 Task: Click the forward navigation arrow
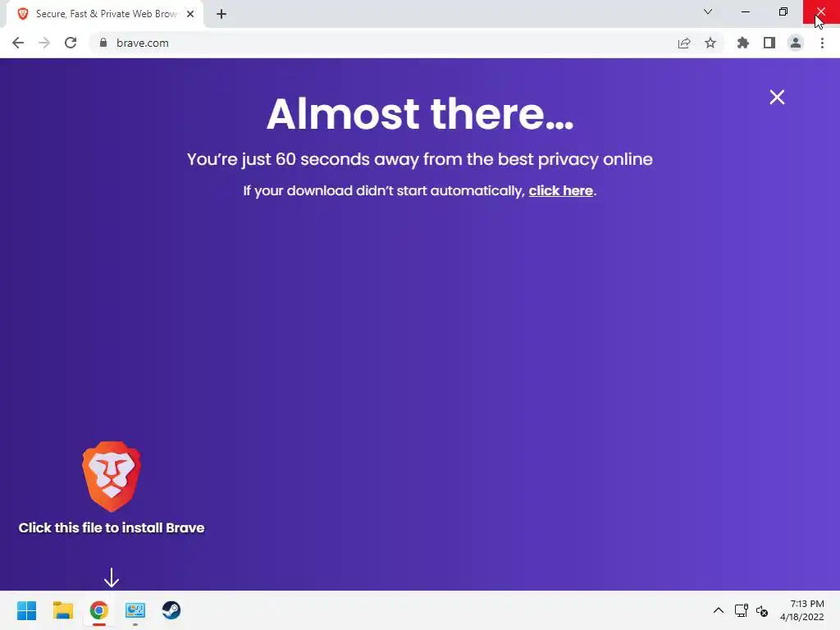(x=44, y=43)
